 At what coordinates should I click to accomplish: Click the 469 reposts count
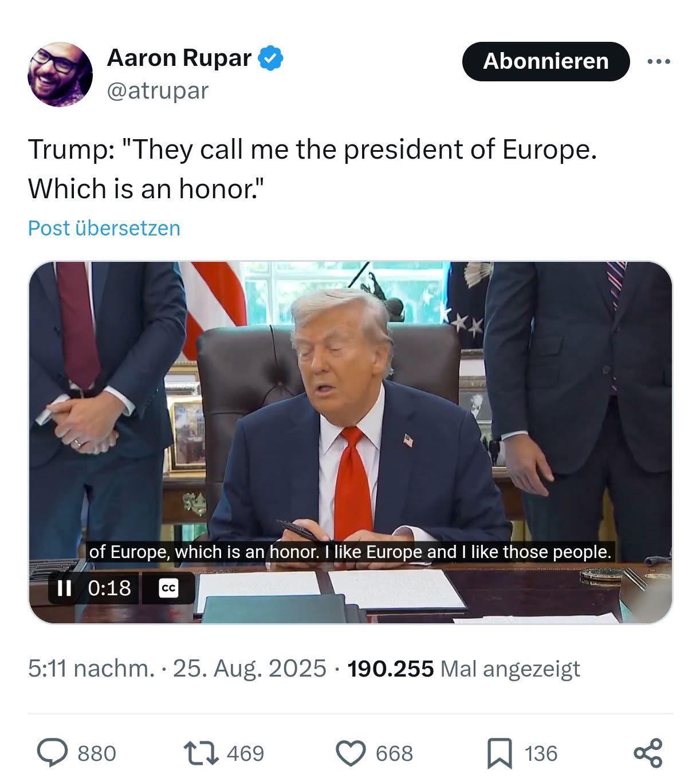[x=246, y=753]
